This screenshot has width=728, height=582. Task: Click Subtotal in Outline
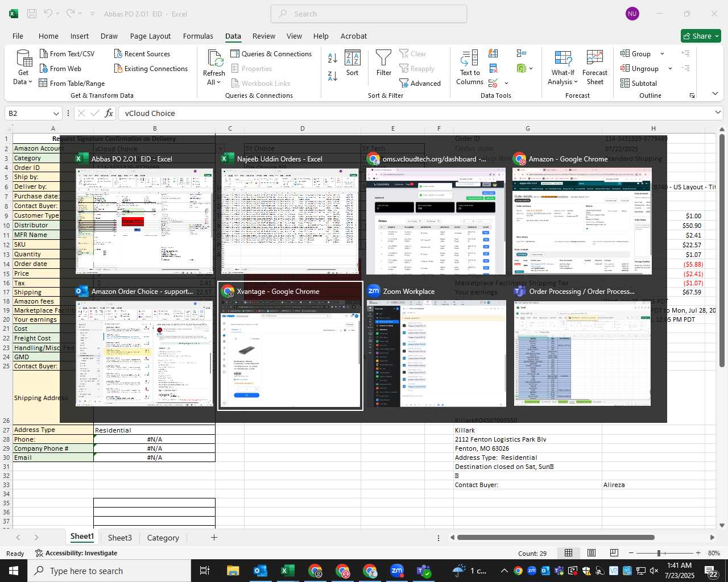[x=639, y=83]
